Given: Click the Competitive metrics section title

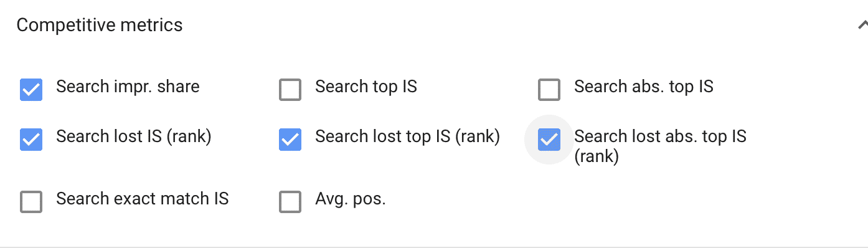Looking at the screenshot, I should pos(100,25).
